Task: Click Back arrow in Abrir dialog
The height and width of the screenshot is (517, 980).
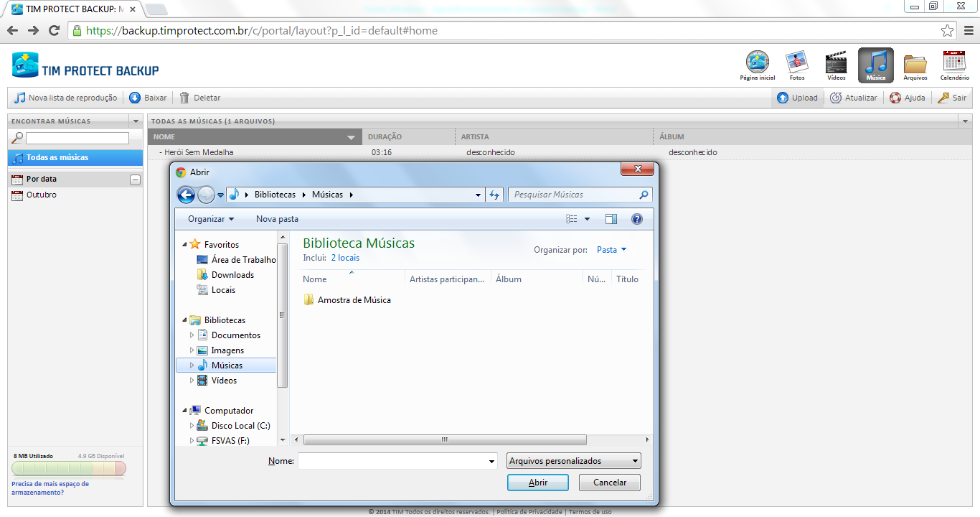Action: [x=186, y=195]
